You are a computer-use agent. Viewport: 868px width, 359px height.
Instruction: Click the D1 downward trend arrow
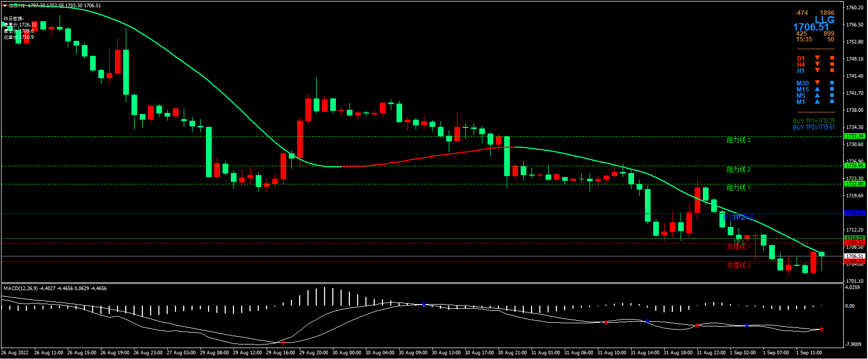[817, 58]
